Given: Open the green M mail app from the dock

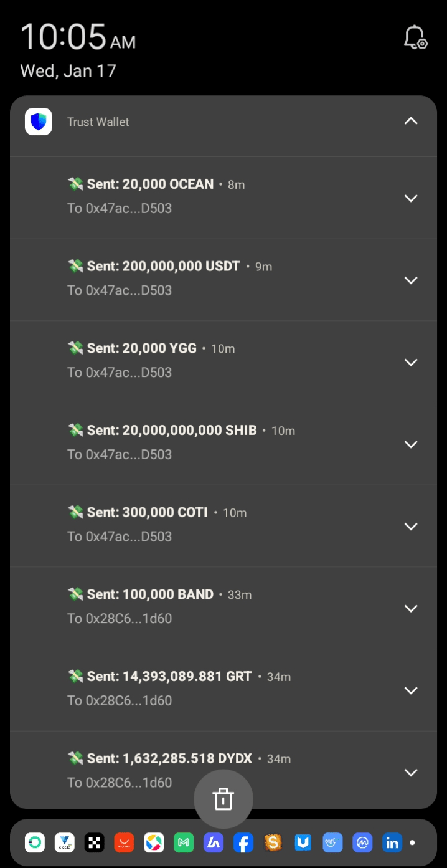Looking at the screenshot, I should point(184,842).
